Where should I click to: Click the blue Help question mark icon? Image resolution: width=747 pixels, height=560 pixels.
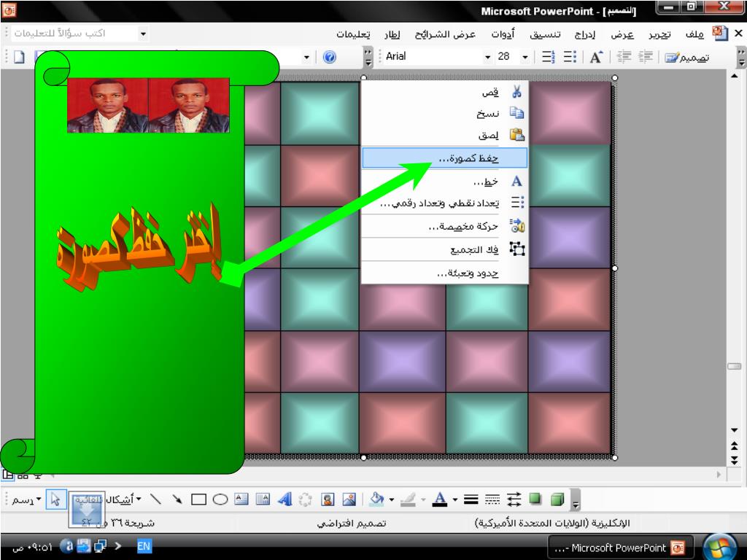pos(329,57)
